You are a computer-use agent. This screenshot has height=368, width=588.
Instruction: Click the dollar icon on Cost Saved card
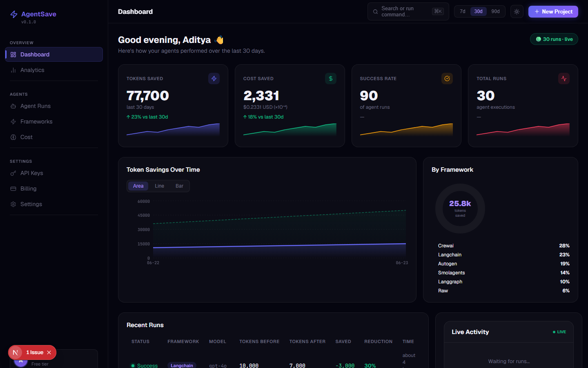click(x=331, y=79)
